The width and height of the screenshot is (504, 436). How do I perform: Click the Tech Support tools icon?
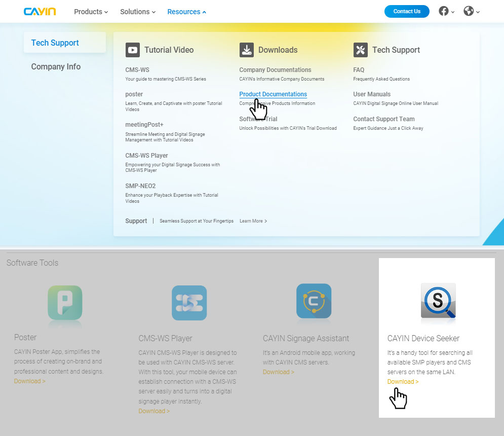pos(360,50)
